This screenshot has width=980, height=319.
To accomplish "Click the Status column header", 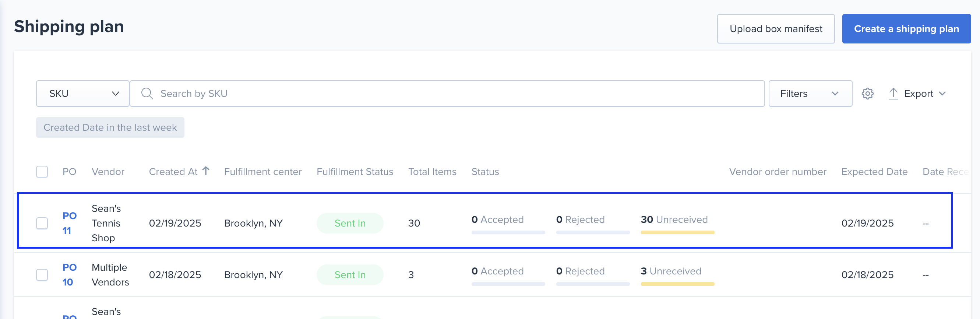I will pyautogui.click(x=485, y=172).
